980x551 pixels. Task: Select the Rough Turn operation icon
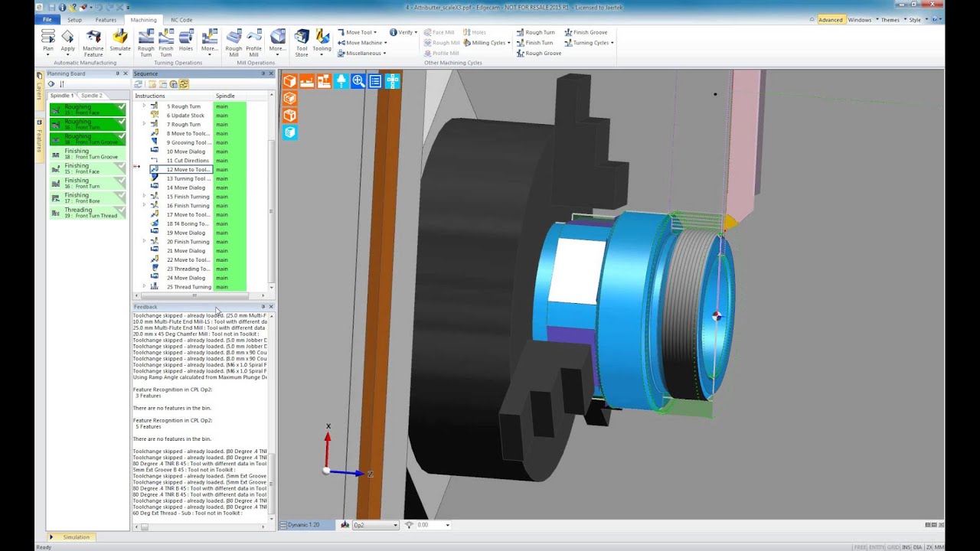[x=145, y=42]
